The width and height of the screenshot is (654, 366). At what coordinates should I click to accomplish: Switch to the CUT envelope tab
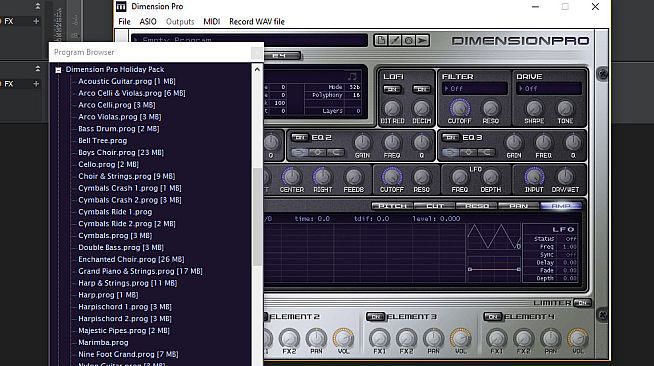435,206
